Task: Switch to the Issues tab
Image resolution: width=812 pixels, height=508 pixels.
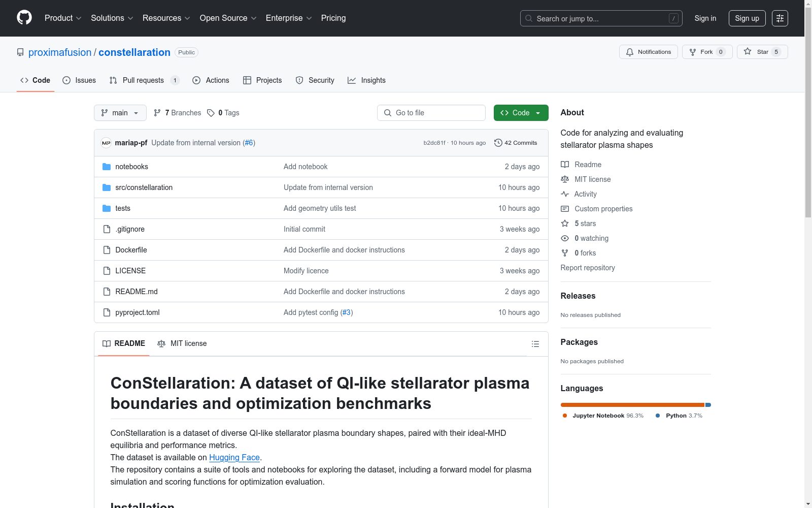Action: coord(79,80)
